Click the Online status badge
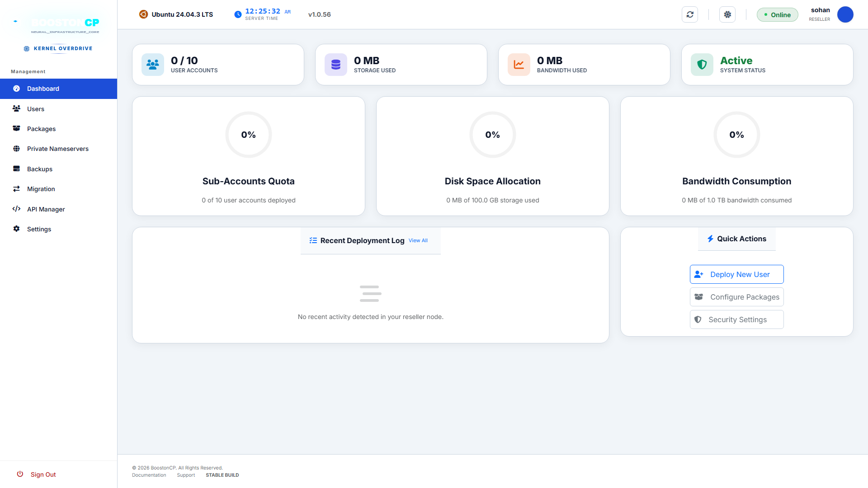Image resolution: width=868 pixels, height=488 pixels. [778, 15]
